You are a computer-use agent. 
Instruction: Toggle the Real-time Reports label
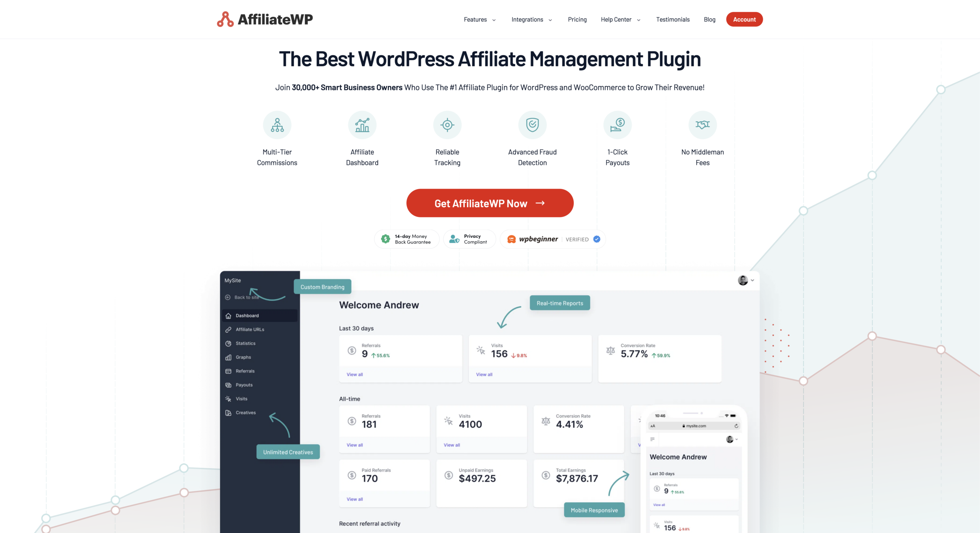[x=560, y=302]
